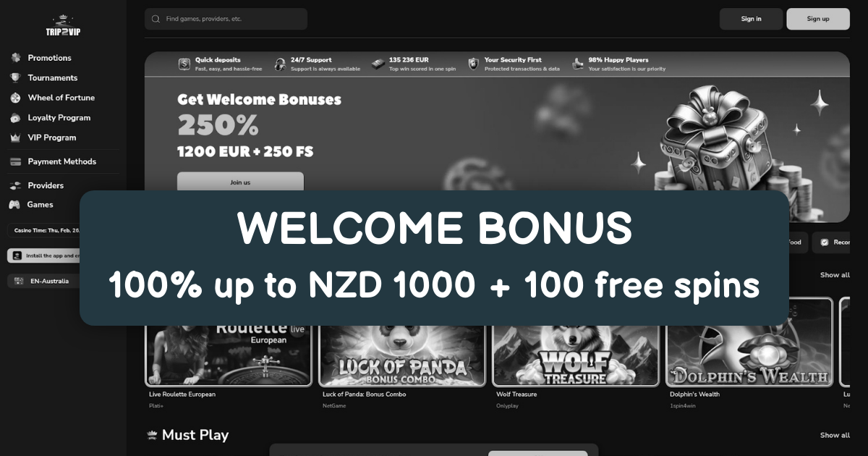
Task: Open the EN-Australia language dropdown
Action: click(x=43, y=281)
